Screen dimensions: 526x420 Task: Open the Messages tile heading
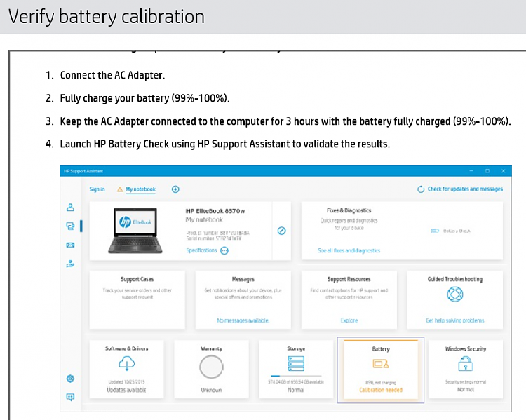click(243, 279)
